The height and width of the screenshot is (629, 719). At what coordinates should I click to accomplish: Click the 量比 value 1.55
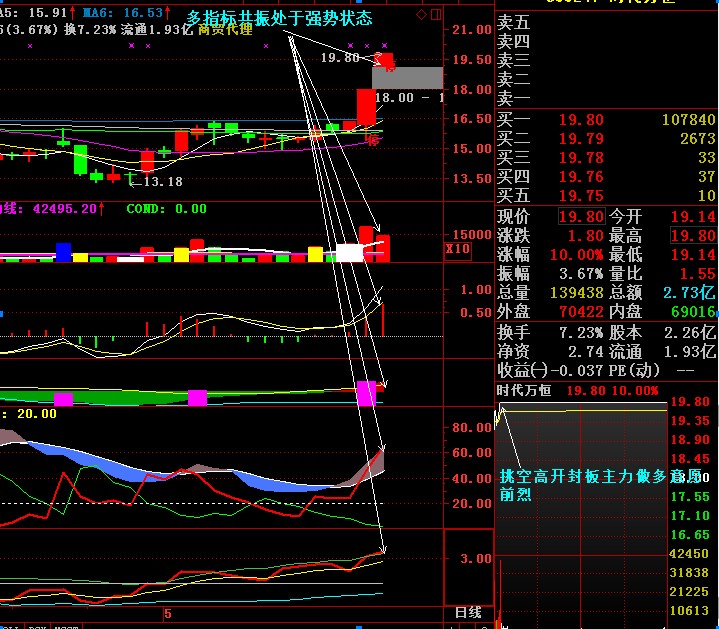click(698, 274)
